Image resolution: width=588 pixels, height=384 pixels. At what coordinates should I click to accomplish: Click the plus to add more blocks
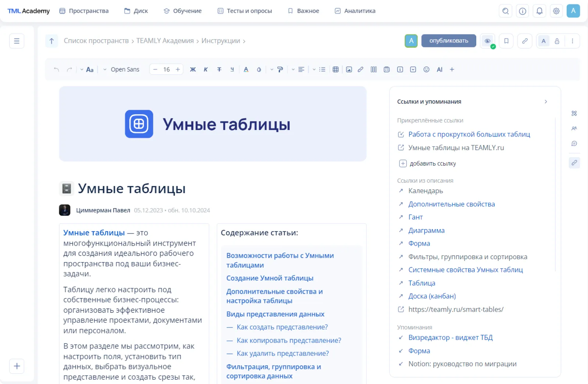coord(452,69)
